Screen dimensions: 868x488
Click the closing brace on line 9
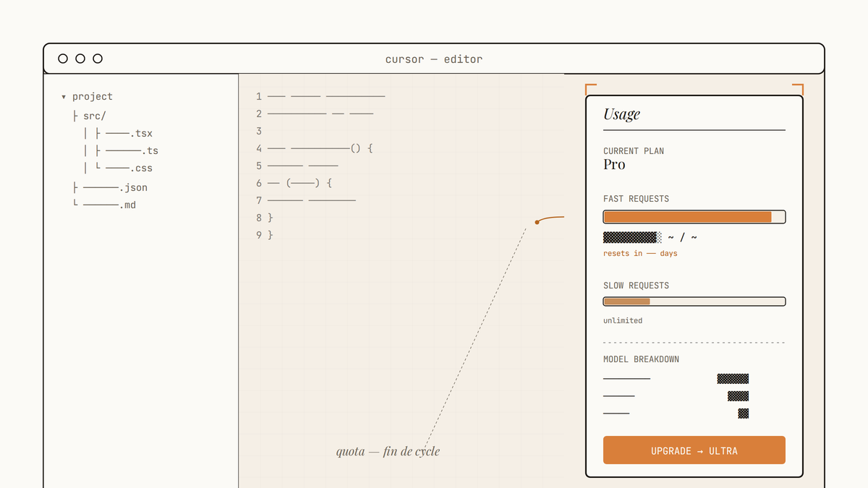tap(271, 235)
